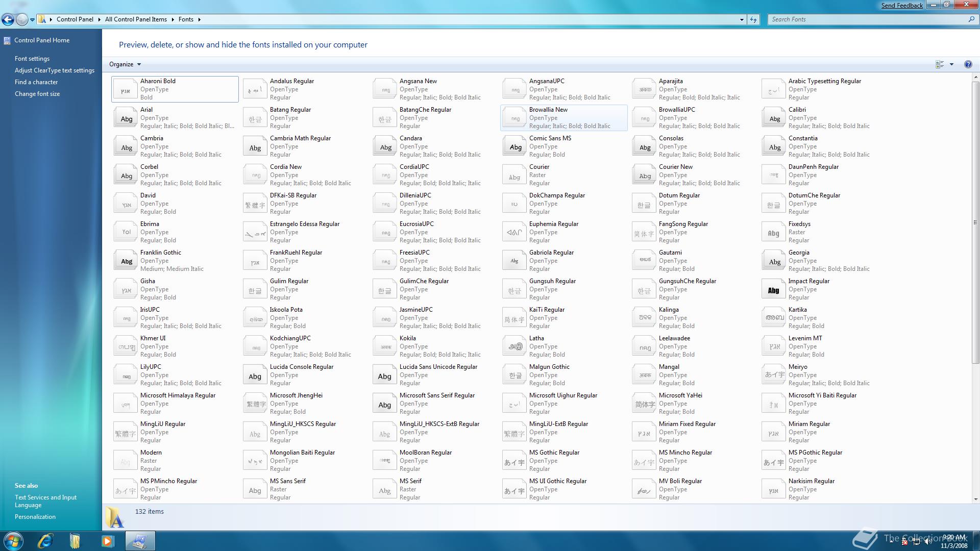The height and width of the screenshot is (551, 980).
Task: Expand the view options dropdown arrow
Action: coord(951,64)
